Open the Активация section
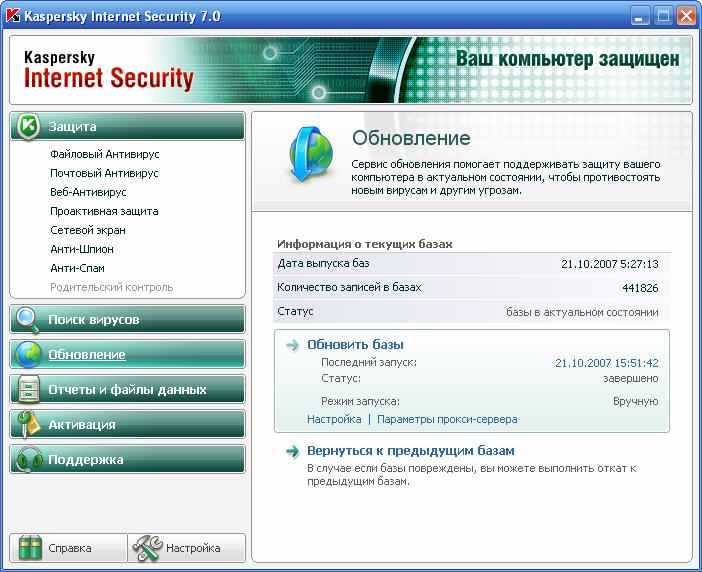 click(127, 424)
